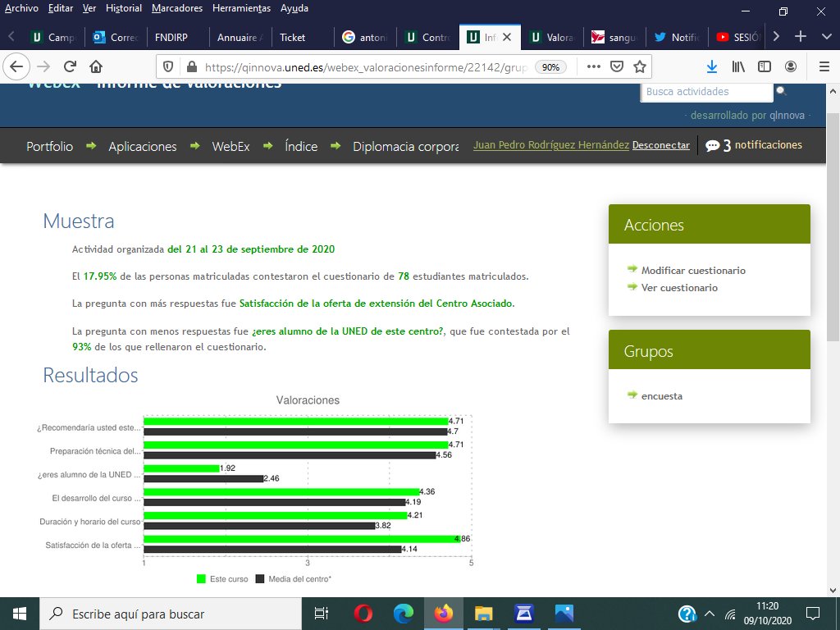Click in the Busca actividades search field
Image resolution: width=840 pixels, height=630 pixels.
click(706, 92)
